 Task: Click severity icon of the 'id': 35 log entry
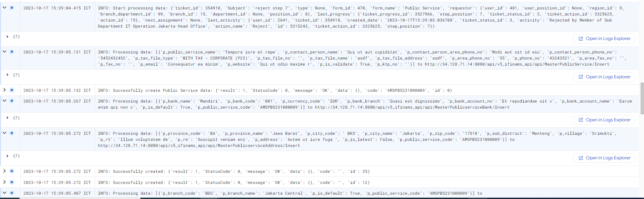[x=12, y=171]
